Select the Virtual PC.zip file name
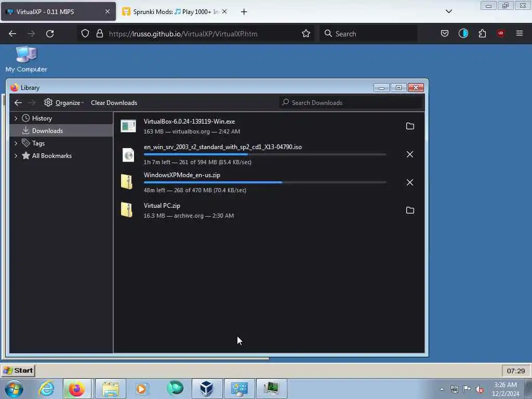This screenshot has height=399, width=532. click(162, 206)
